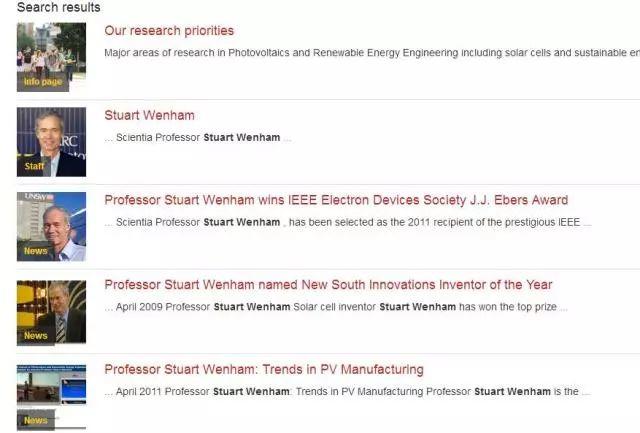The width and height of the screenshot is (640, 433).
Task: Click the Stuart Wenham staff portrait thumbnail
Action: pos(51,142)
